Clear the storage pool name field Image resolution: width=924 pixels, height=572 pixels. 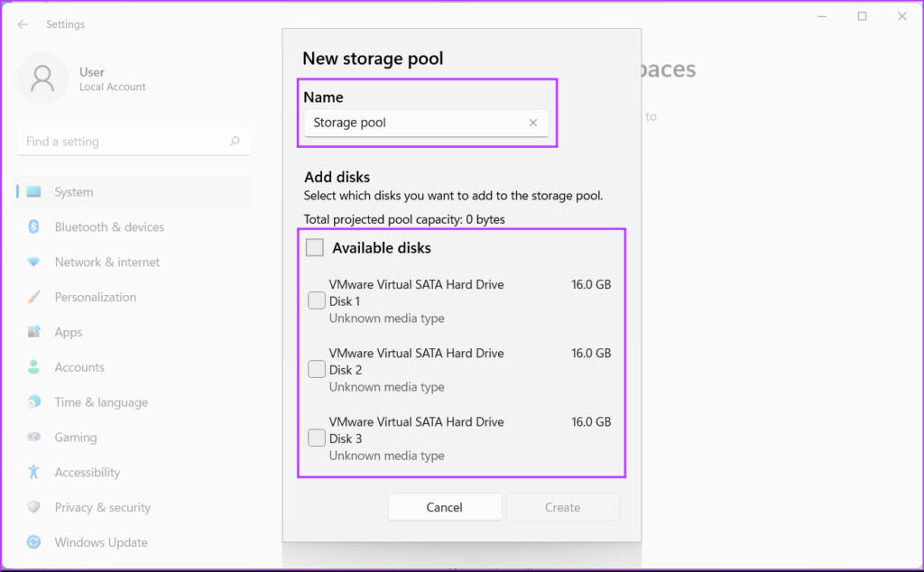[x=532, y=123]
